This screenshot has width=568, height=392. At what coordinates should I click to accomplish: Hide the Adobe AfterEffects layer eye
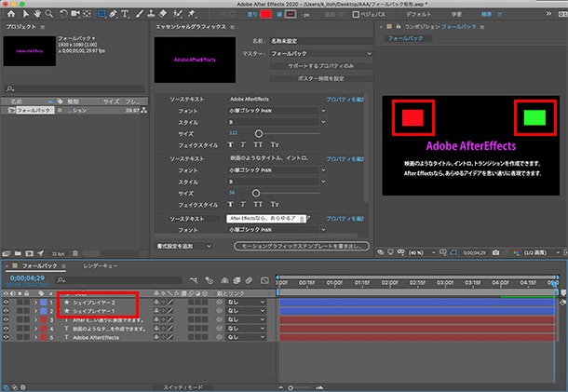pyautogui.click(x=6, y=337)
